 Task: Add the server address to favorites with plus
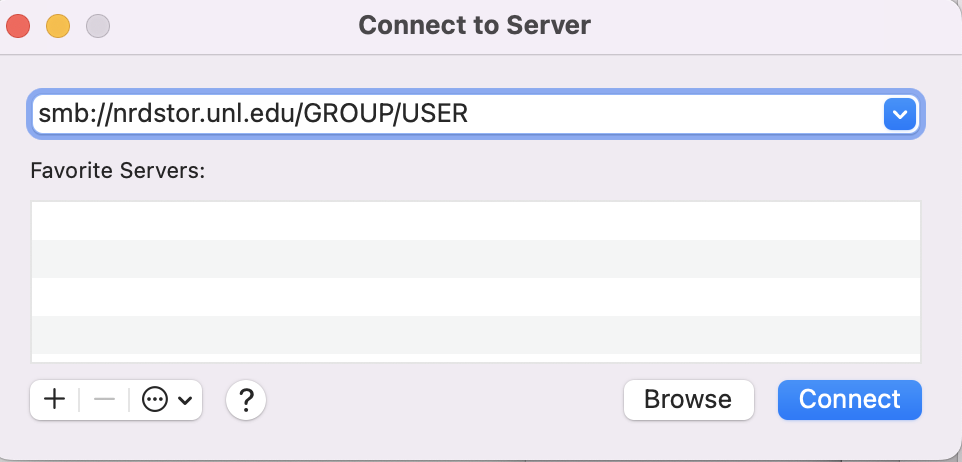55,400
